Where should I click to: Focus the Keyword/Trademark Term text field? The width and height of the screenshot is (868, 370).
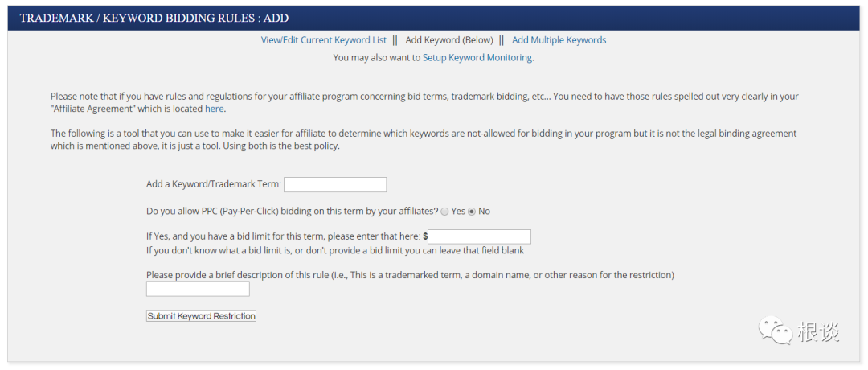334,185
